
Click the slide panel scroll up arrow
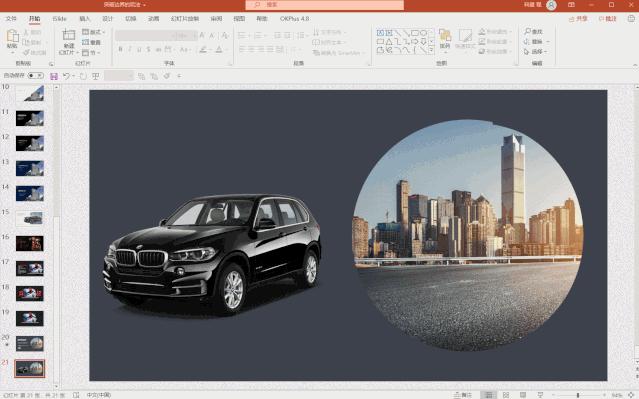coord(56,87)
